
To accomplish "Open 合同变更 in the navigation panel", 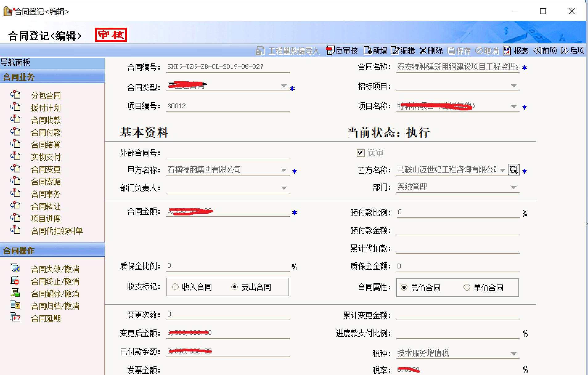I will point(46,169).
